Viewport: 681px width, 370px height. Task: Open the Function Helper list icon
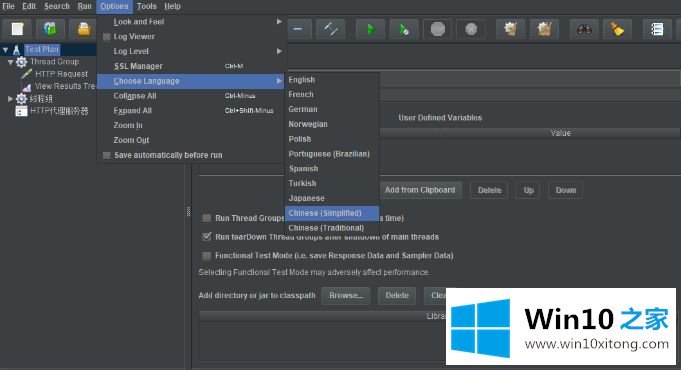coord(657,29)
